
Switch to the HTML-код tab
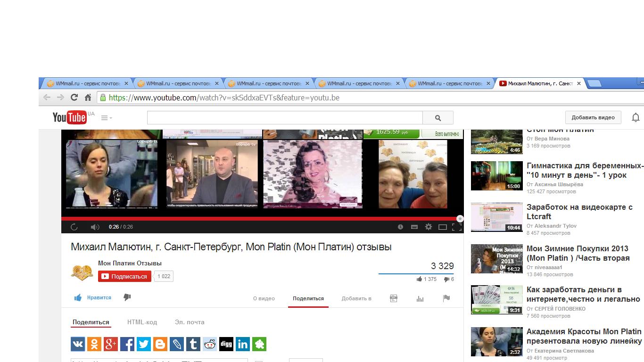tap(142, 322)
